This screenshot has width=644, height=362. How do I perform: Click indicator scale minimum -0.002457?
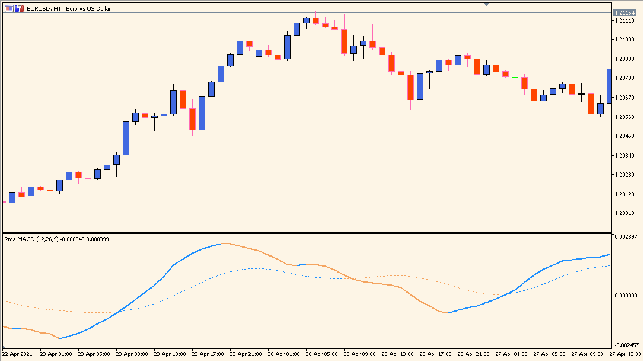point(626,345)
